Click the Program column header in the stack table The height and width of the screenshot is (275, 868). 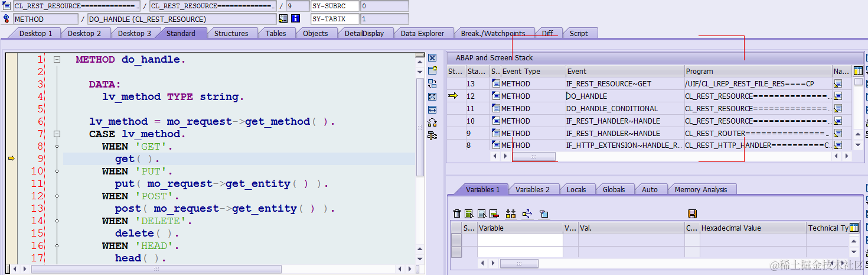759,71
